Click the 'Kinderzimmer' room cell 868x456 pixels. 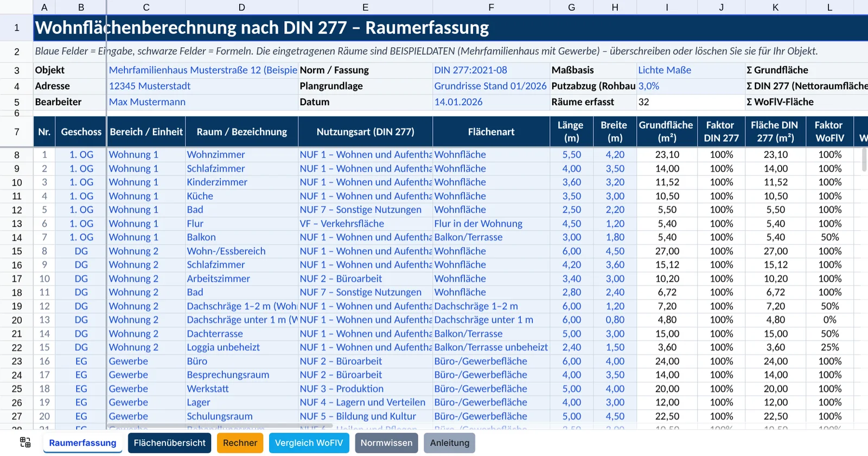(x=241, y=182)
